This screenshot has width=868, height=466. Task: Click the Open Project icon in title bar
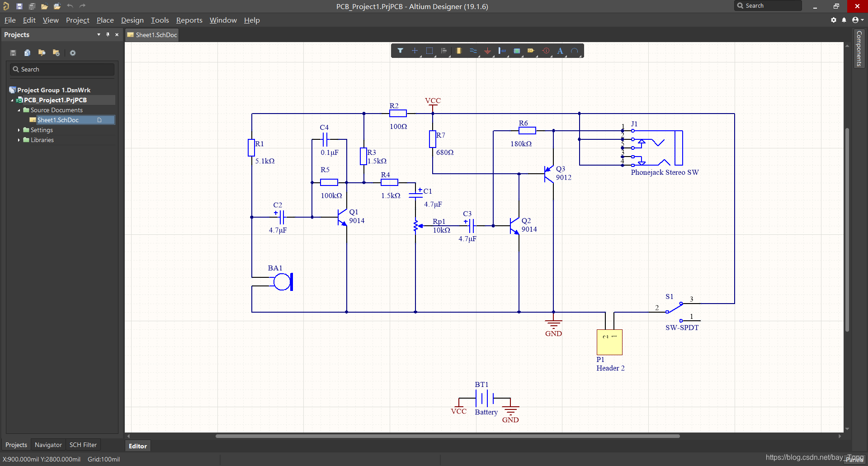click(57, 6)
